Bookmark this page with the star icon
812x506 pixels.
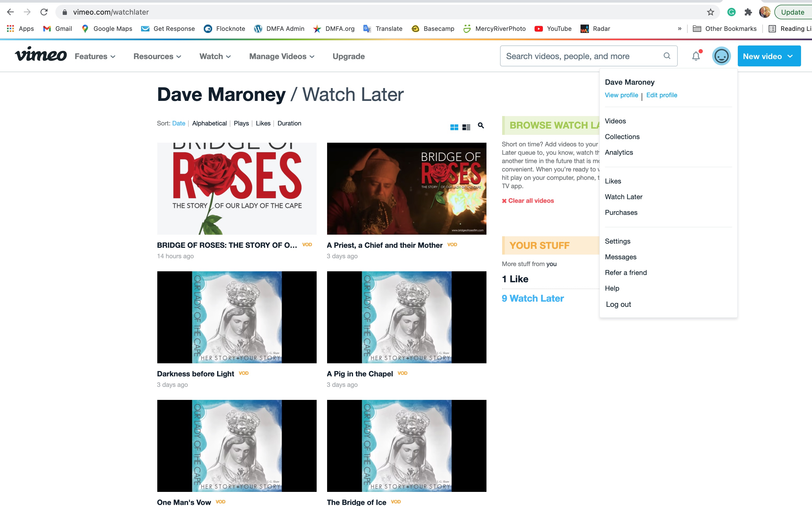click(x=710, y=12)
